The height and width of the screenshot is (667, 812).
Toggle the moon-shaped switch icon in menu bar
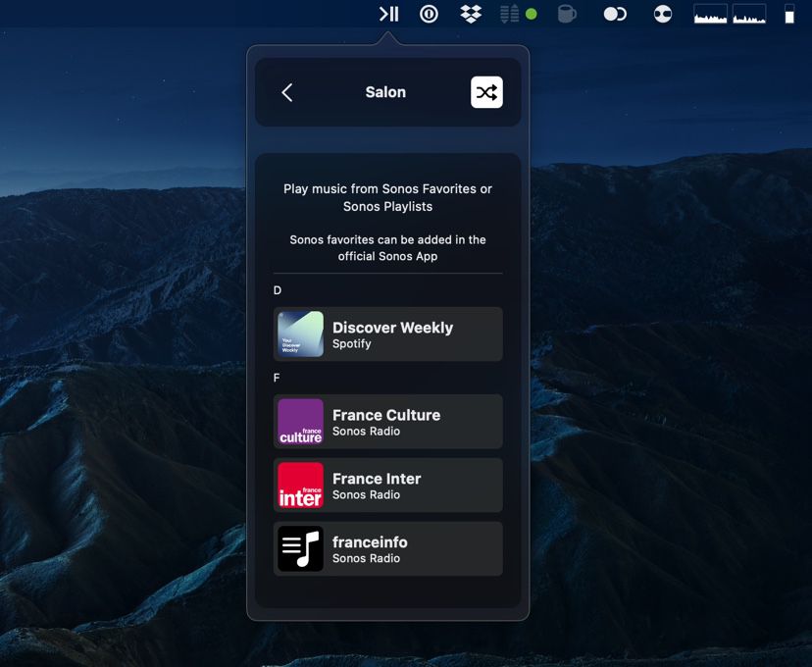pyautogui.click(x=615, y=14)
